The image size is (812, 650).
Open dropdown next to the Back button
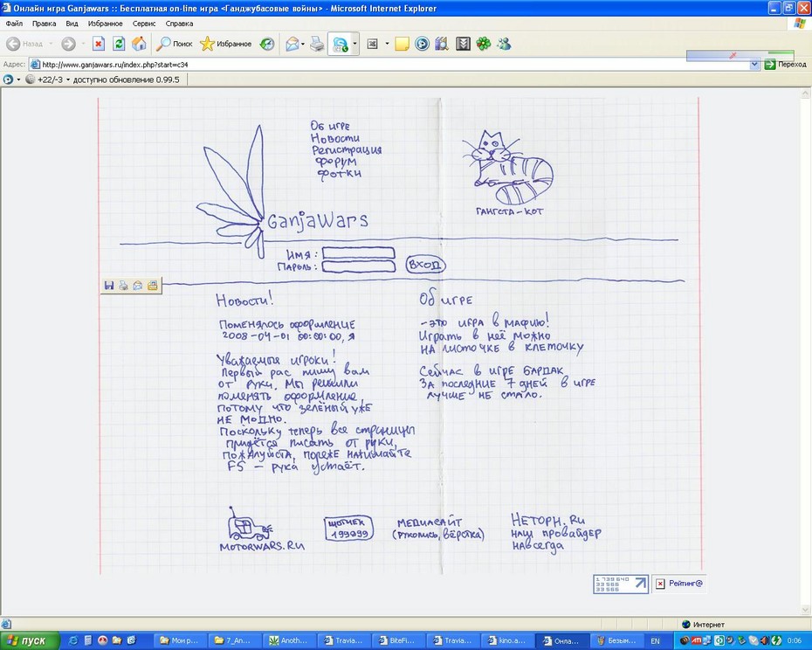pyautogui.click(x=51, y=44)
